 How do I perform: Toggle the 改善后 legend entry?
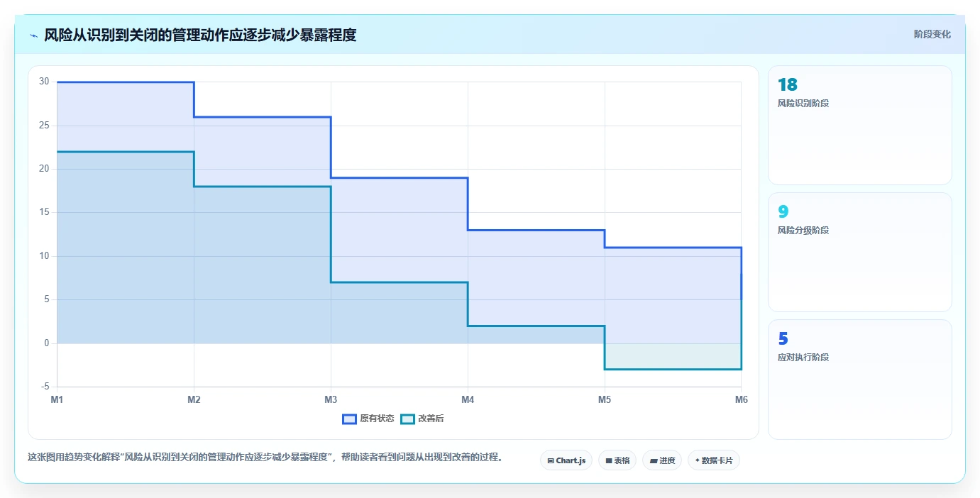click(x=422, y=419)
